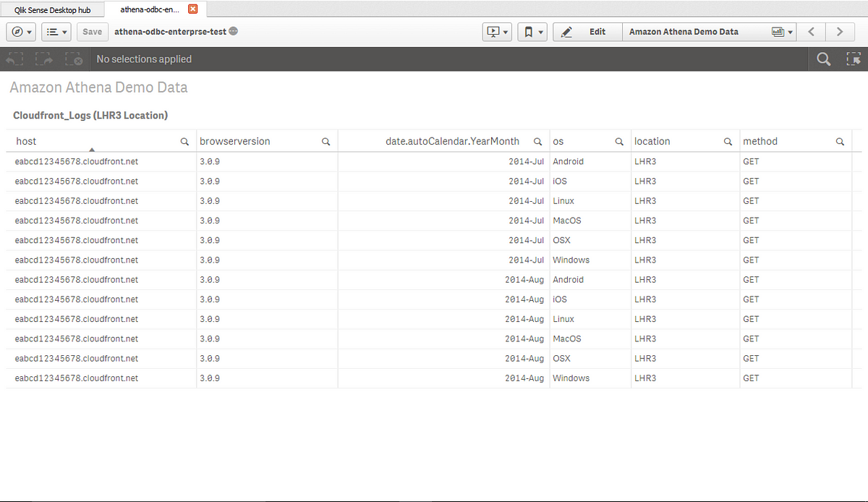Open the selections tool icon
This screenshot has height=502, width=868.
(x=853, y=59)
